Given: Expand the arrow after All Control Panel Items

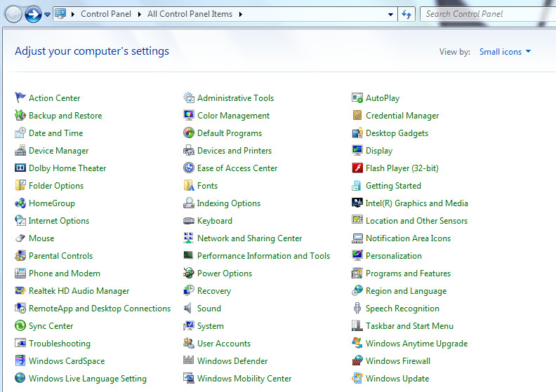Looking at the screenshot, I should 240,14.
